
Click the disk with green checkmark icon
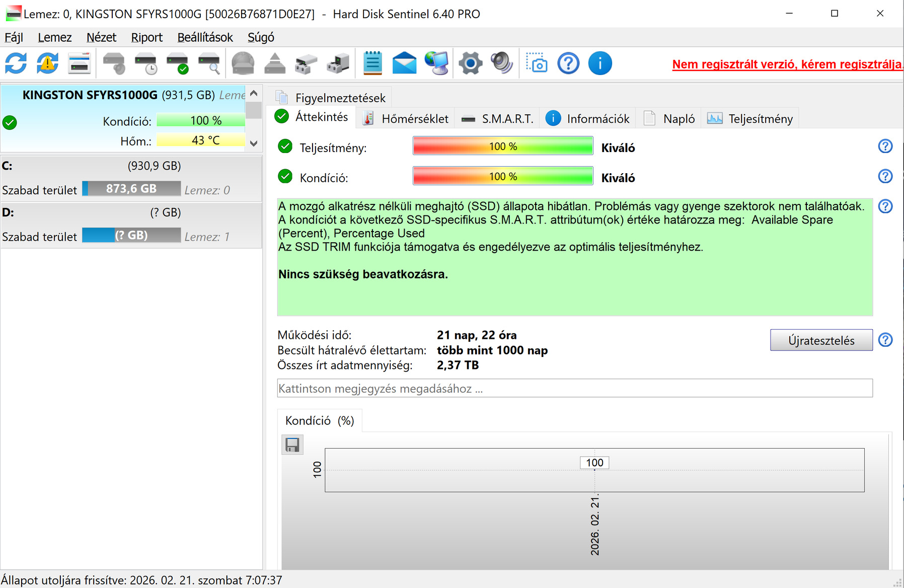pyautogui.click(x=178, y=63)
